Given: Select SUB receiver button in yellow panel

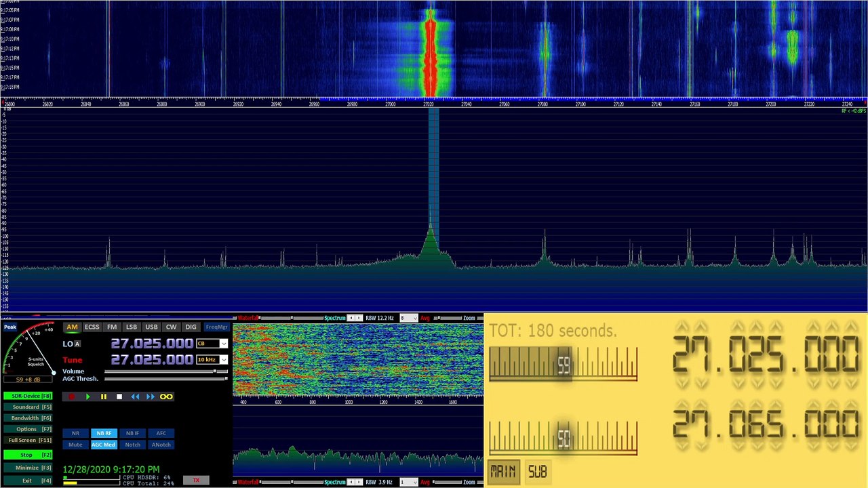Looking at the screenshot, I should click(x=538, y=472).
